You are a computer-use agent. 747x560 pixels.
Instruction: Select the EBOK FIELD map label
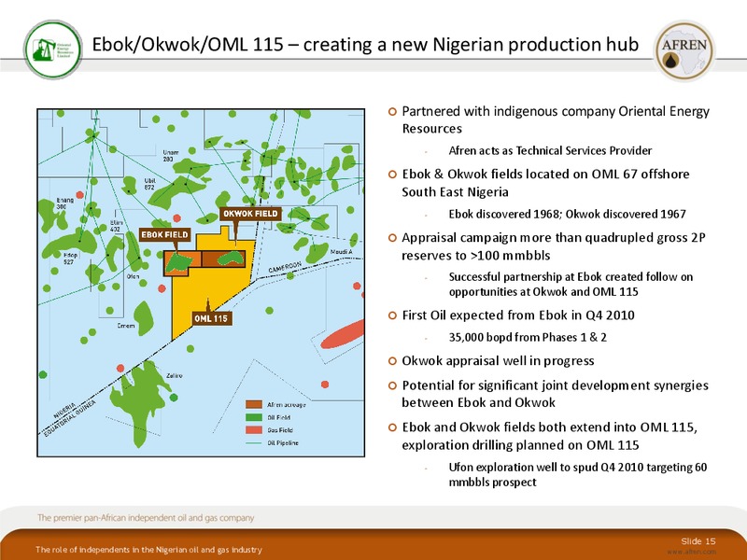click(x=165, y=235)
